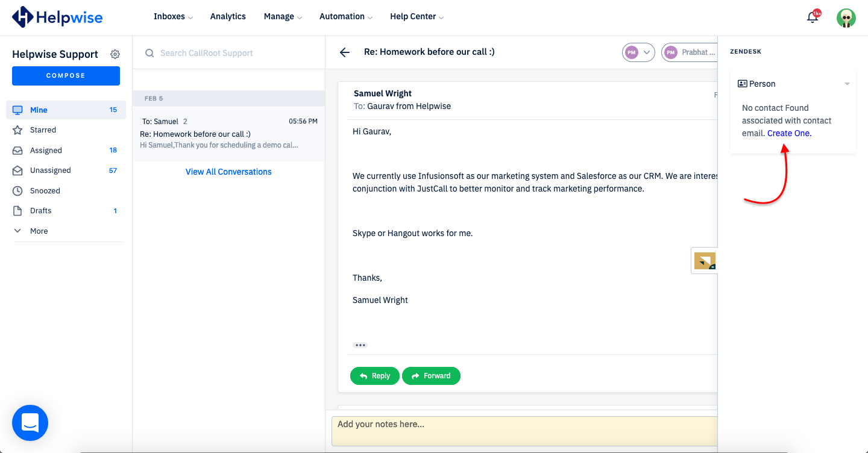Click the Create One link
Screen dimensions: 868x453
pyautogui.click(x=789, y=133)
